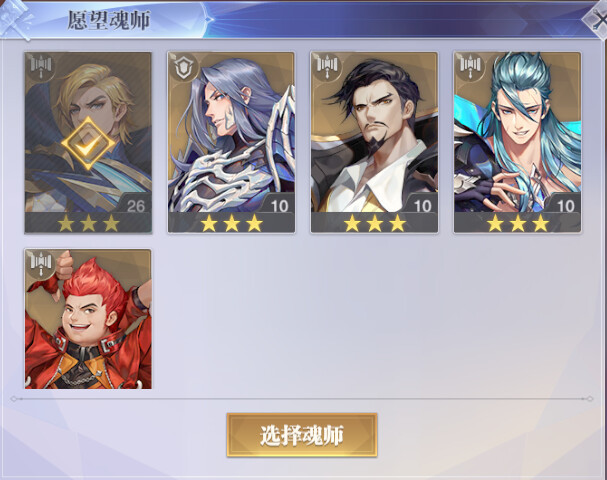Select the blond-haired soul master card
The image size is (607, 480).
88,143
